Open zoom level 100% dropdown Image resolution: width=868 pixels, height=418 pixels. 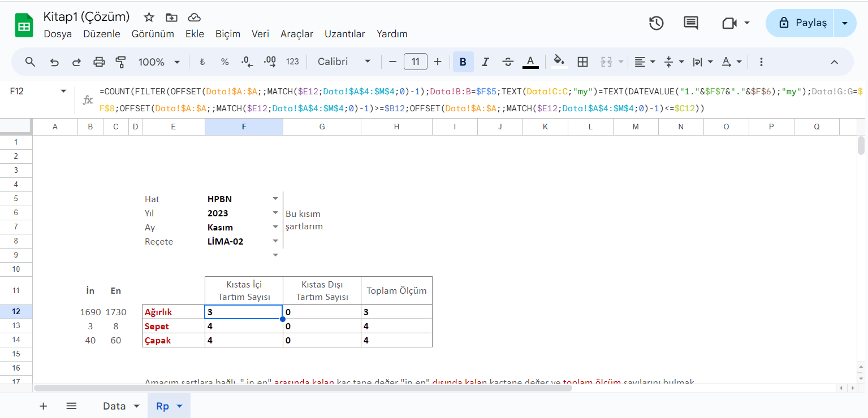coord(159,62)
